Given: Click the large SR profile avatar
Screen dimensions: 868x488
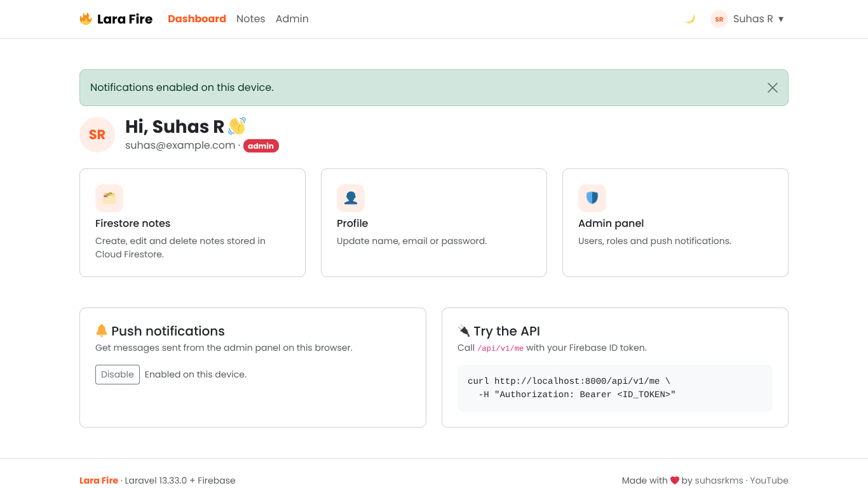Looking at the screenshot, I should (97, 135).
